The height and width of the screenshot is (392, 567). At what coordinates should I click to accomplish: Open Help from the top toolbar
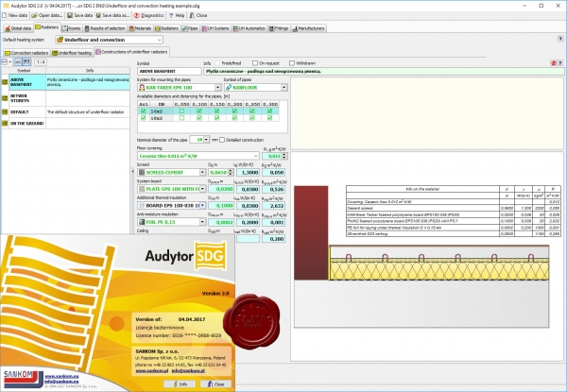point(177,15)
